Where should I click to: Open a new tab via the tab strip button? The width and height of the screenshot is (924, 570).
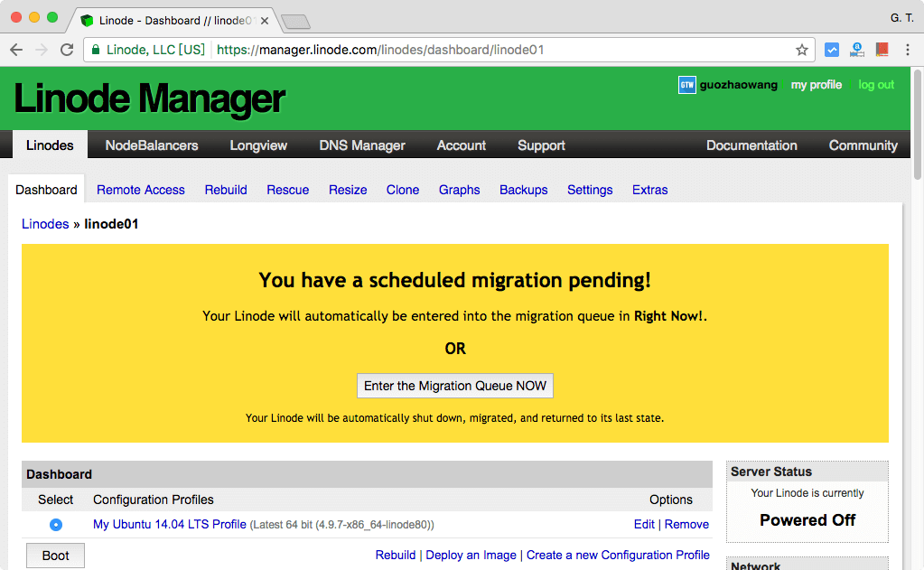(x=295, y=21)
